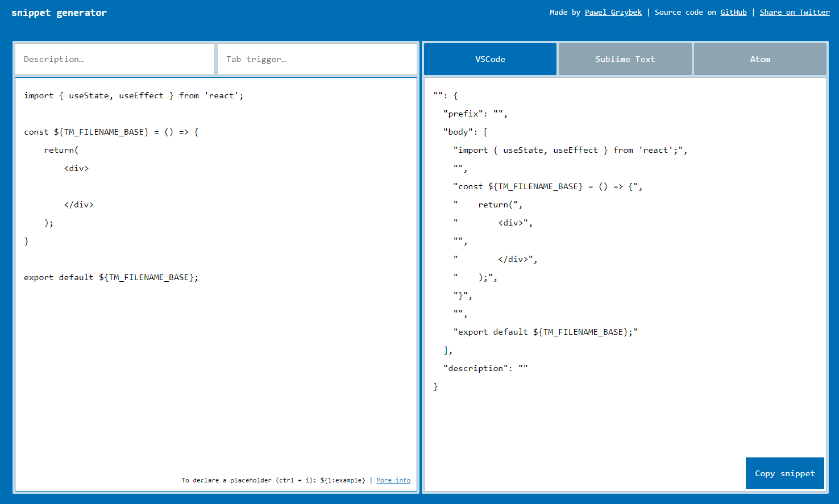Click the output 'return(' string line
The image size is (839, 504).
click(x=488, y=205)
